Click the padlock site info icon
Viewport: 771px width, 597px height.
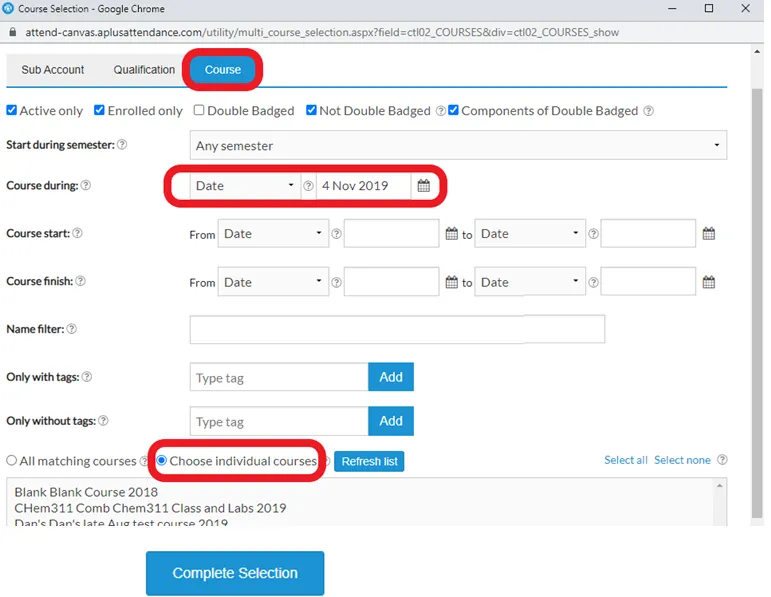click(x=13, y=32)
